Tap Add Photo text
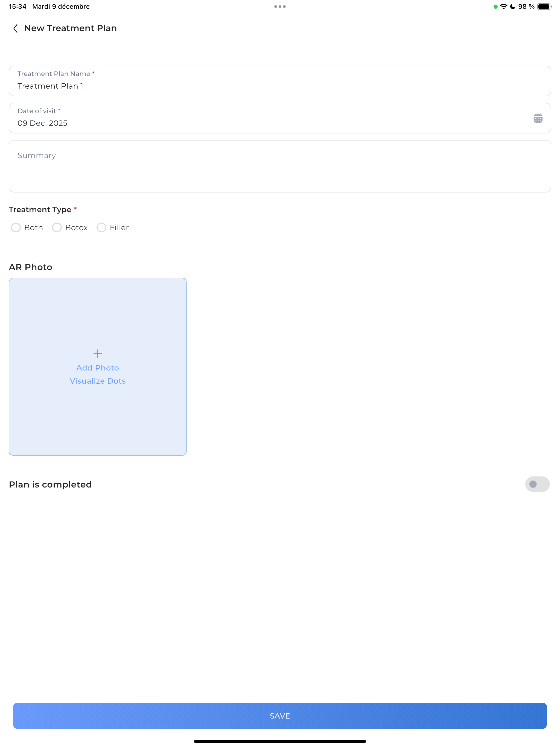The height and width of the screenshot is (747, 560). (98, 368)
